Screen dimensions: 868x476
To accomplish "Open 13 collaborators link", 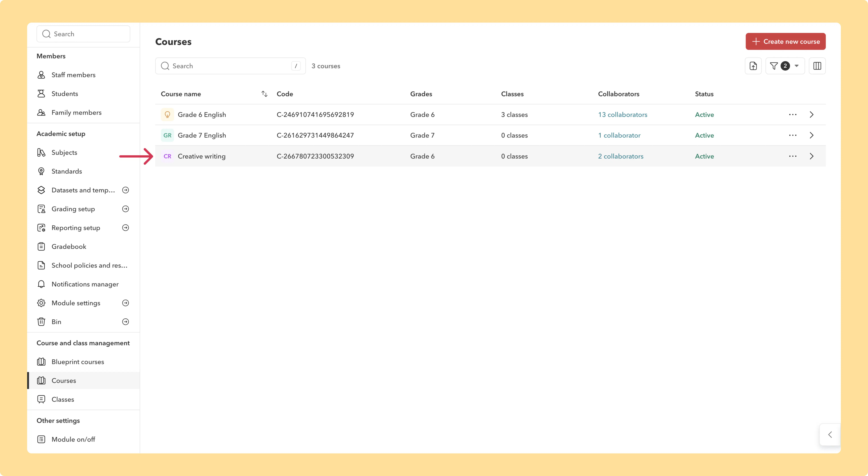I will (x=623, y=114).
